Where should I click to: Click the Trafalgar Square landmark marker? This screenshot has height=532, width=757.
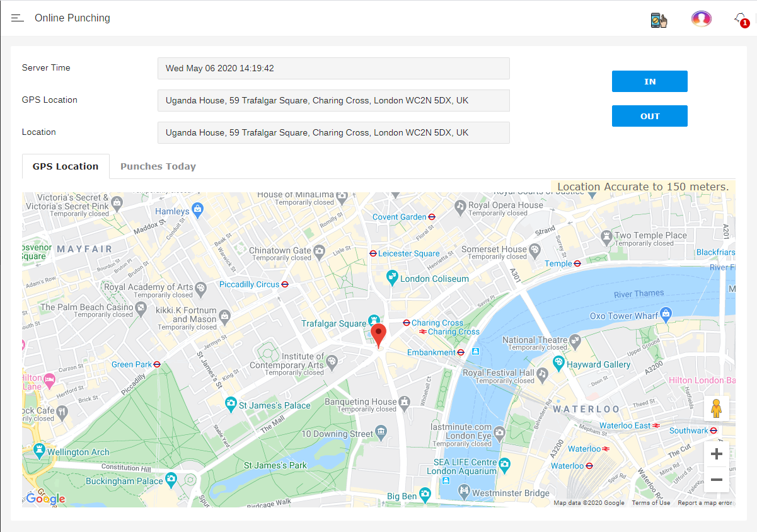[x=374, y=321]
